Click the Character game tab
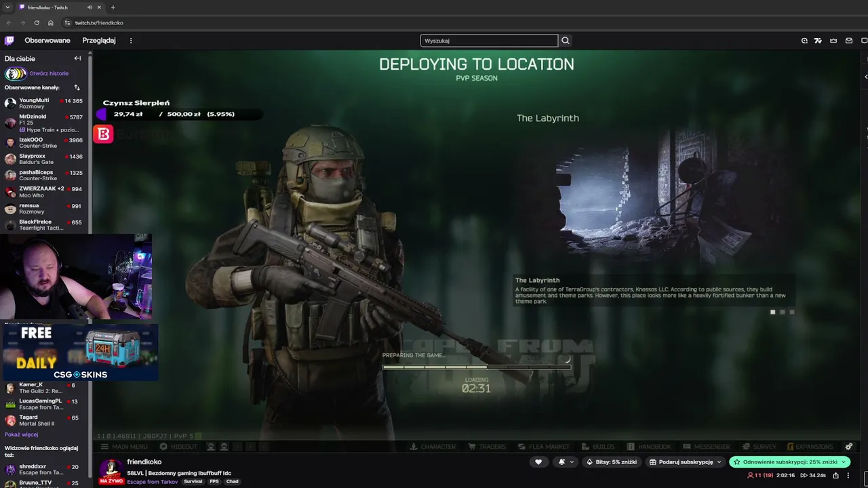Screen dimensions: 868x488 click(433, 447)
